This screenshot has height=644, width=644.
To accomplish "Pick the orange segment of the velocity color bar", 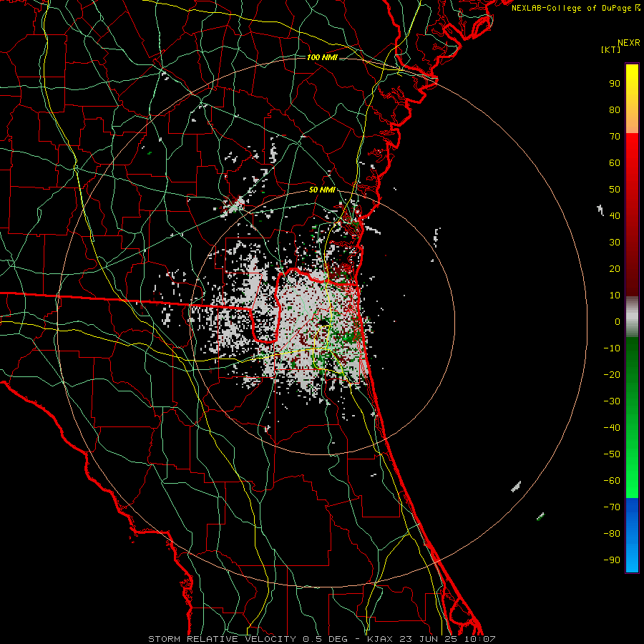I will click(x=632, y=119).
